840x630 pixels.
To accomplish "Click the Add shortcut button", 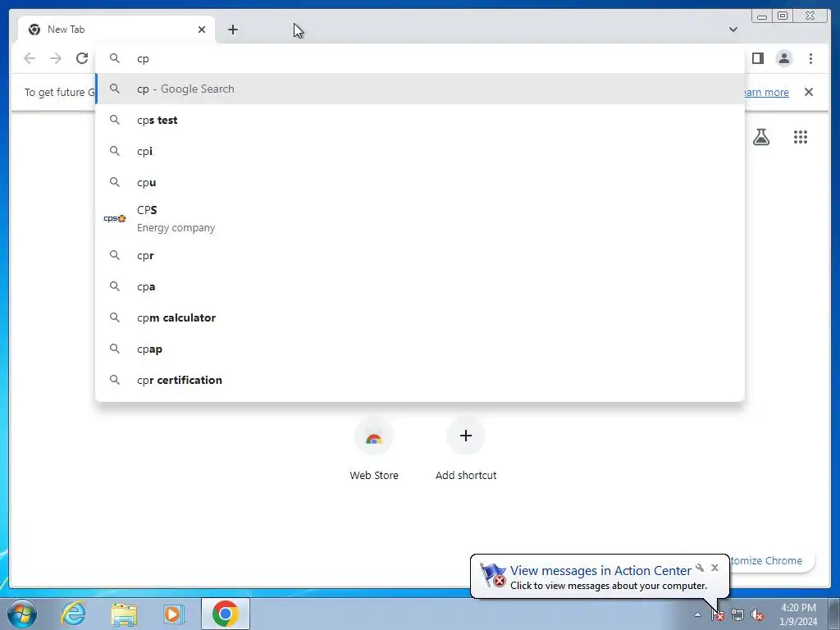I will coord(466,450).
